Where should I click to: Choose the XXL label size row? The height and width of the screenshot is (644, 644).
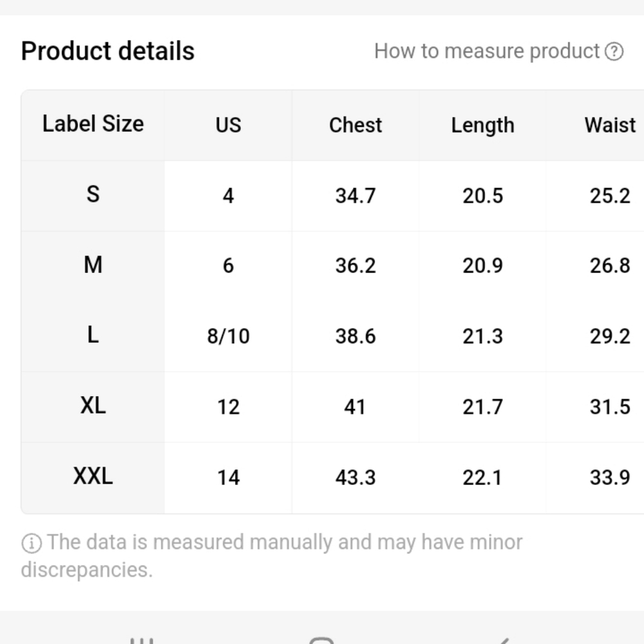tap(333, 478)
